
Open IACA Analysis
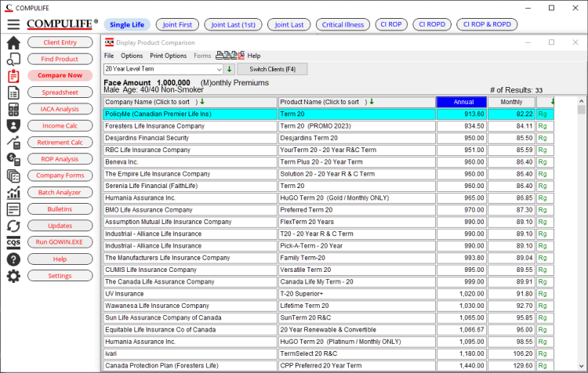point(60,109)
